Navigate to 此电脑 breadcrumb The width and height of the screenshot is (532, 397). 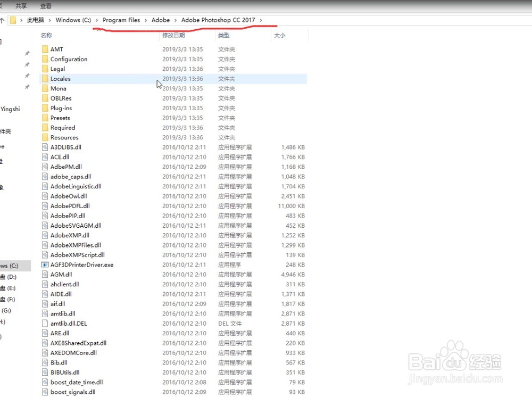36,20
